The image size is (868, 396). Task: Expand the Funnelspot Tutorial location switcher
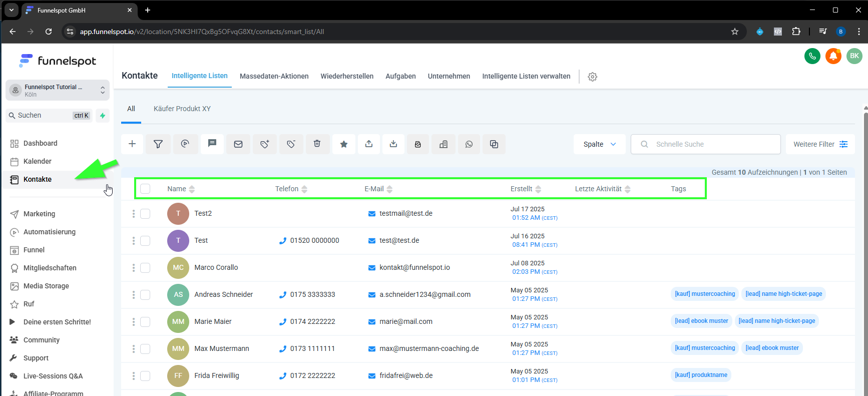pyautogui.click(x=58, y=90)
